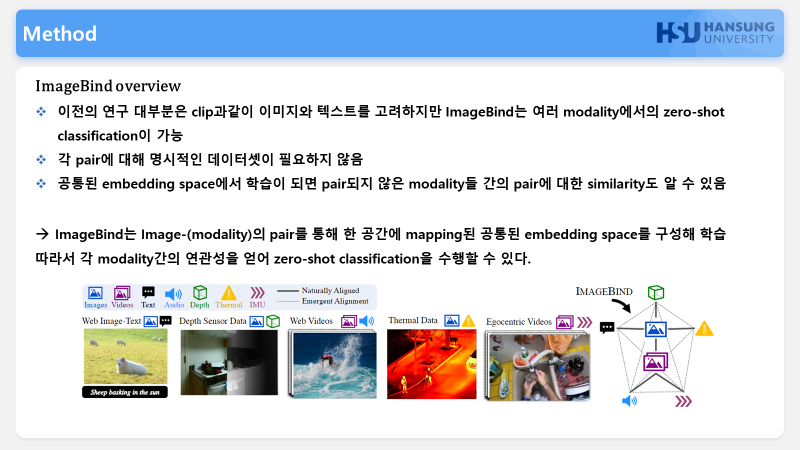Click the bullet starting '공통된 embedding space에서'
Image resolution: width=800 pixels, height=450 pixels.
[x=391, y=184]
